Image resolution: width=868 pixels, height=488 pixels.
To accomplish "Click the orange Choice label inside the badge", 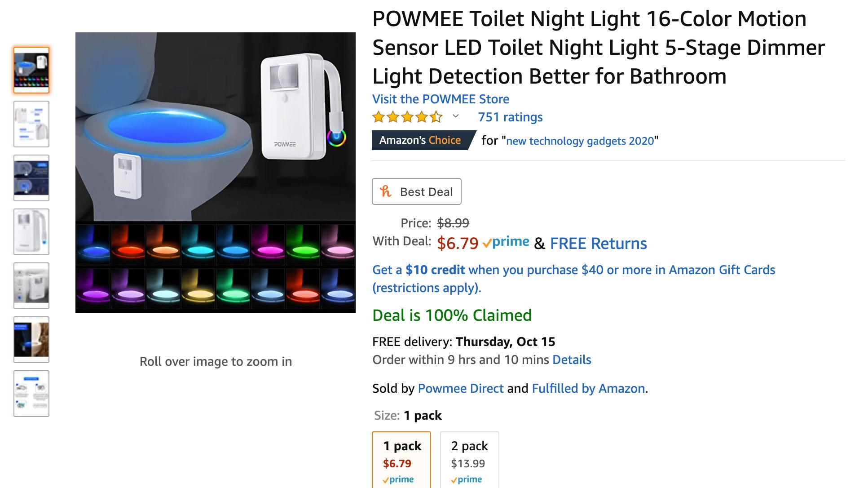I will click(445, 140).
